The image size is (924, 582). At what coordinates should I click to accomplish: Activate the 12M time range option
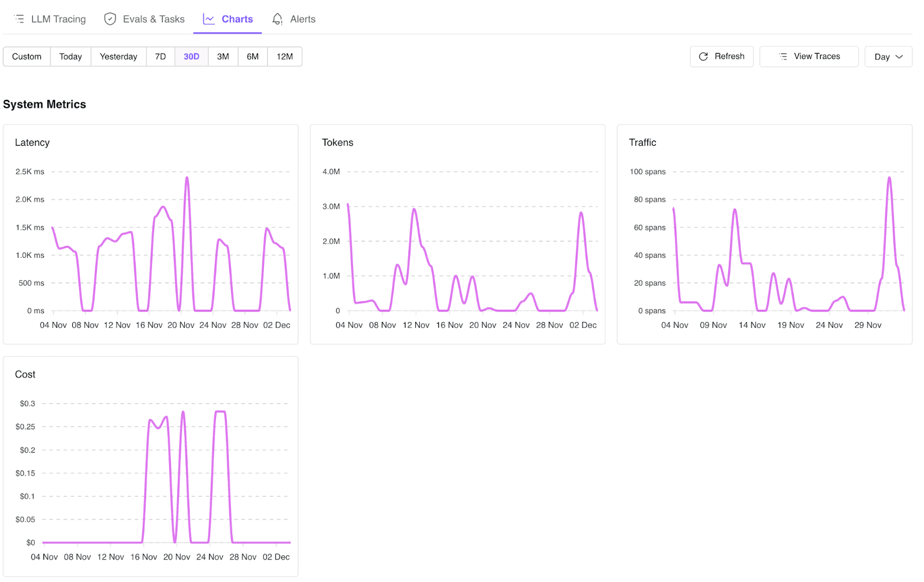coord(284,56)
